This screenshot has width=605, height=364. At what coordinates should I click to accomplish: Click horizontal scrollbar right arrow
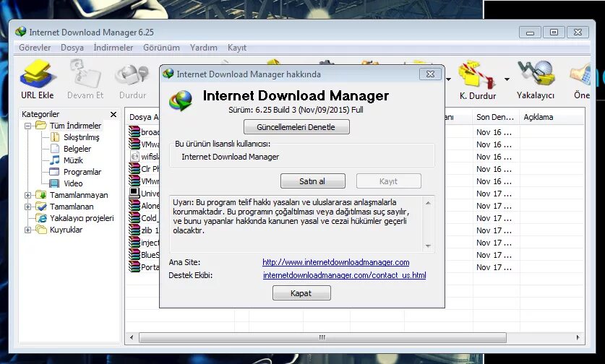[578, 337]
